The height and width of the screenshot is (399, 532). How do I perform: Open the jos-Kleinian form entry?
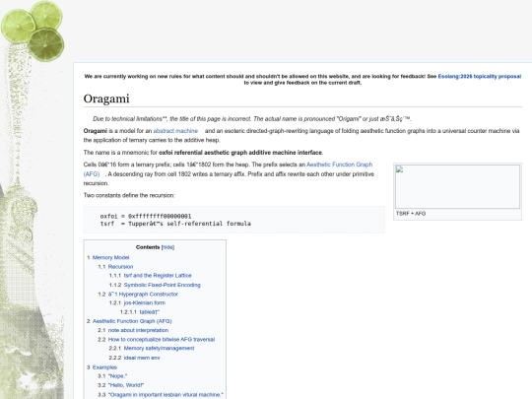[144, 303]
